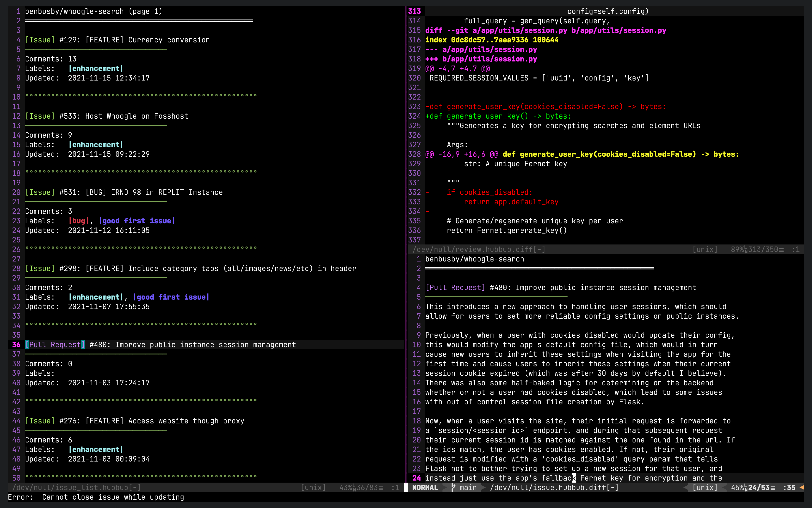
Task: Open Issue #531 ERNO 98 in REPLIT Instance
Action: coord(124,193)
